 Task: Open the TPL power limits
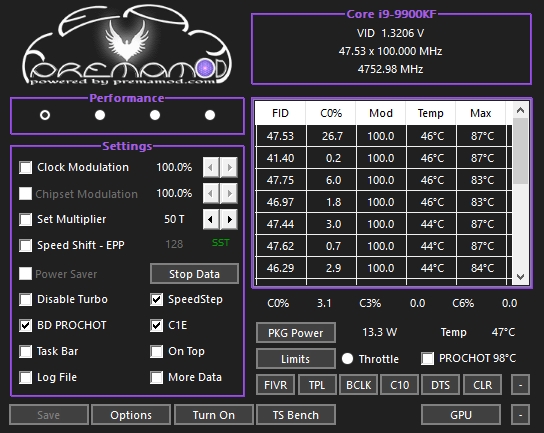coord(317,385)
